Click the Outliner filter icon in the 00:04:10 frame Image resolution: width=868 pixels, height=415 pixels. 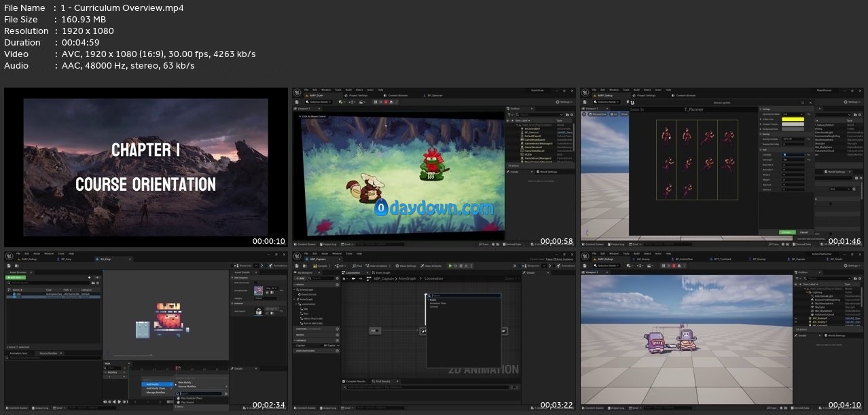[799, 278]
